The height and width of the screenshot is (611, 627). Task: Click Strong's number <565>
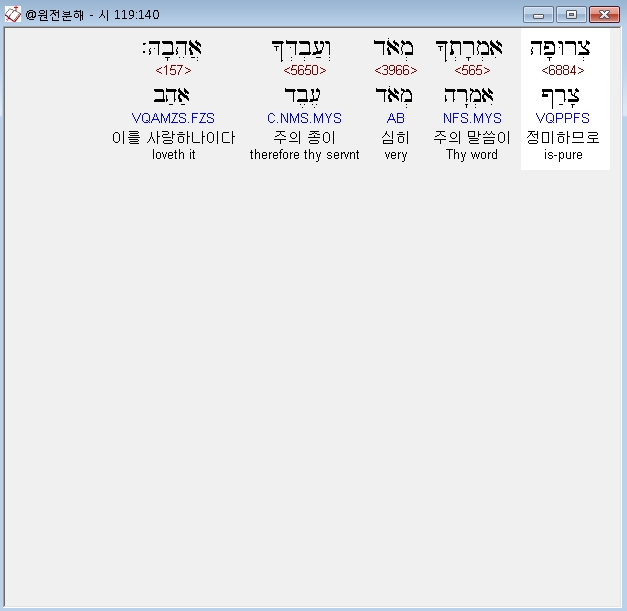pyautogui.click(x=472, y=70)
